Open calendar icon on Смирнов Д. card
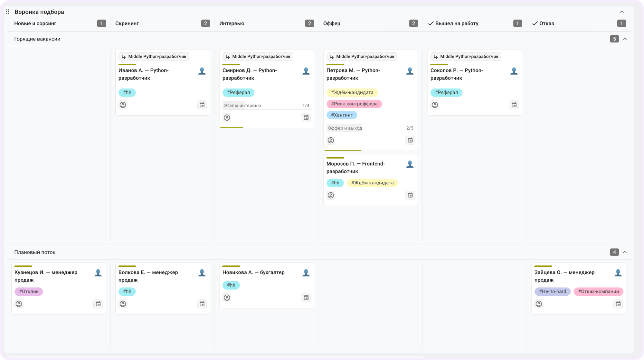644x360 pixels. click(x=306, y=118)
